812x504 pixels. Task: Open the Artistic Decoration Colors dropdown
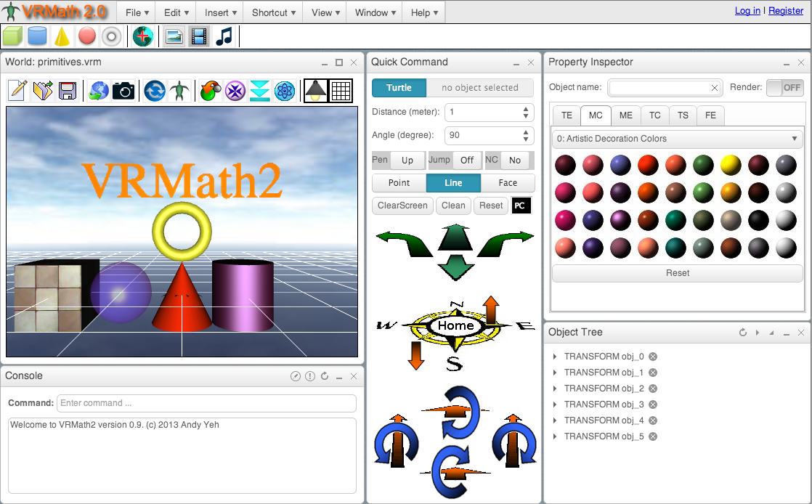pyautogui.click(x=677, y=139)
